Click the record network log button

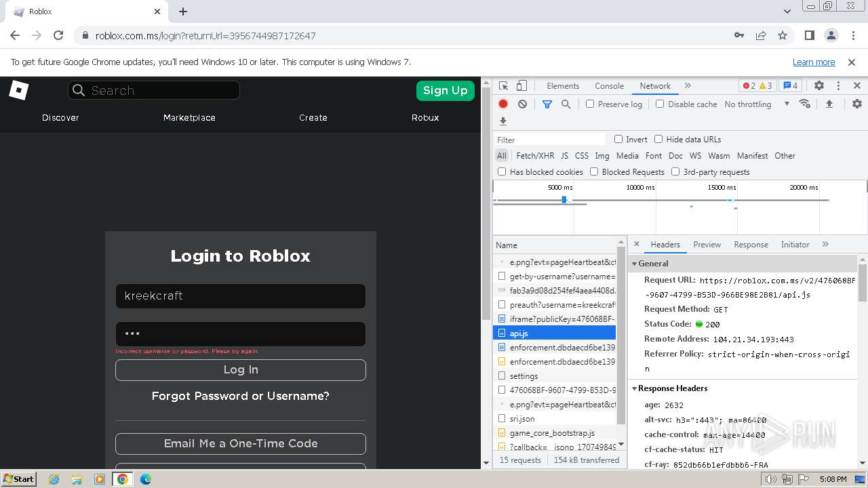(x=503, y=104)
